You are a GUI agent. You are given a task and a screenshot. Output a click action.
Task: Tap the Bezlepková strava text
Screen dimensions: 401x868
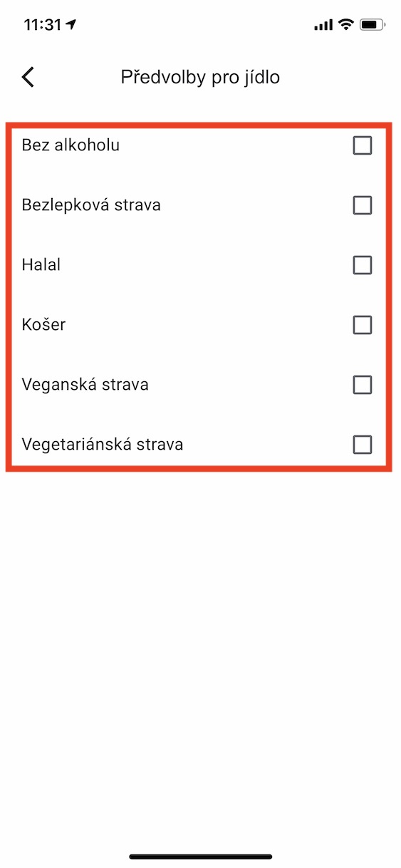point(91,205)
